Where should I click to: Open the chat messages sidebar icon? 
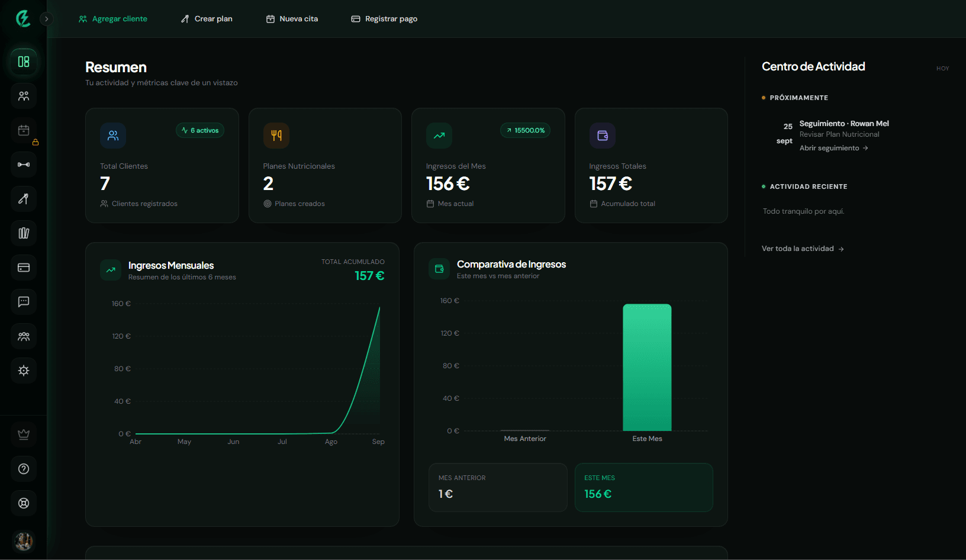coord(24,302)
